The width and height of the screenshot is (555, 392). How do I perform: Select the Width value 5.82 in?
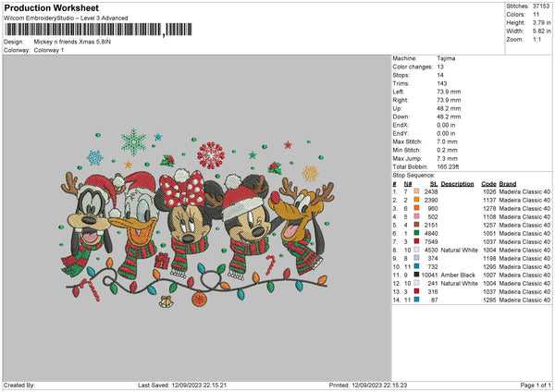[x=541, y=31]
